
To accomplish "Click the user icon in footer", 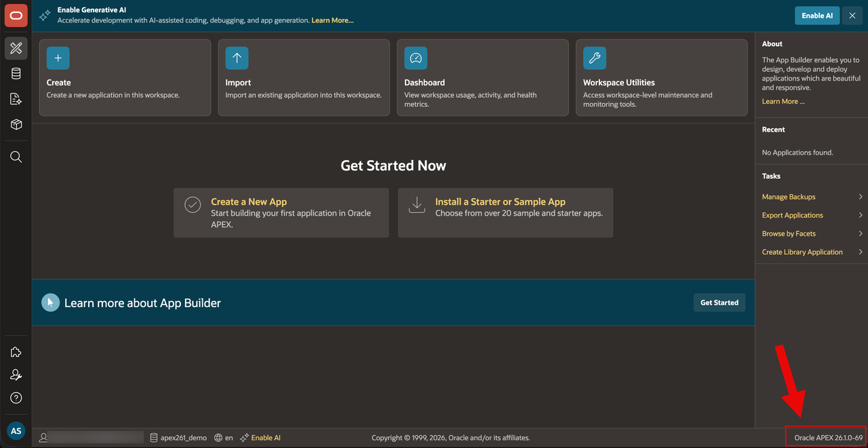I will [43, 438].
